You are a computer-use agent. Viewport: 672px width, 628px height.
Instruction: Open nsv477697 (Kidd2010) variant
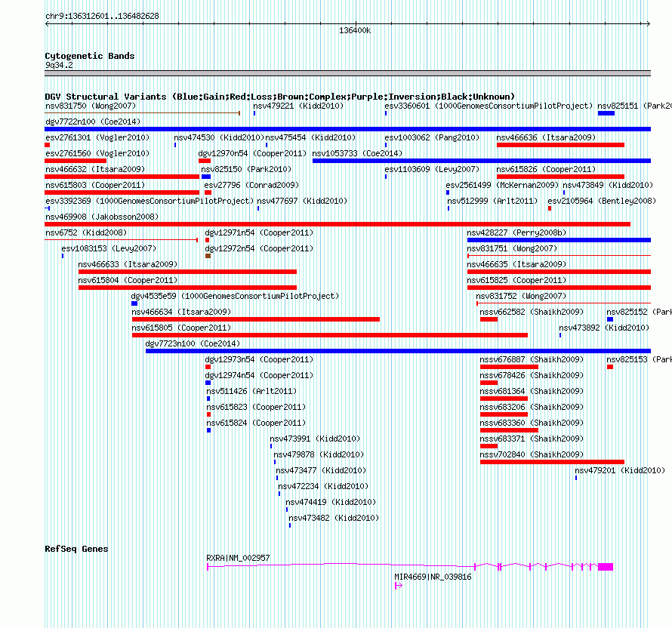click(x=302, y=201)
